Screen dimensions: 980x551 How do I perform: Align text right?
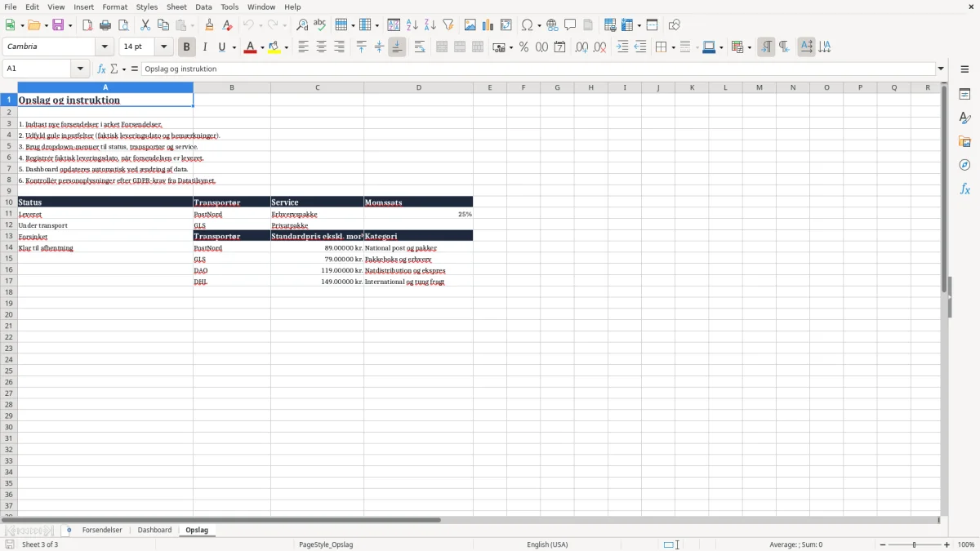tap(340, 47)
